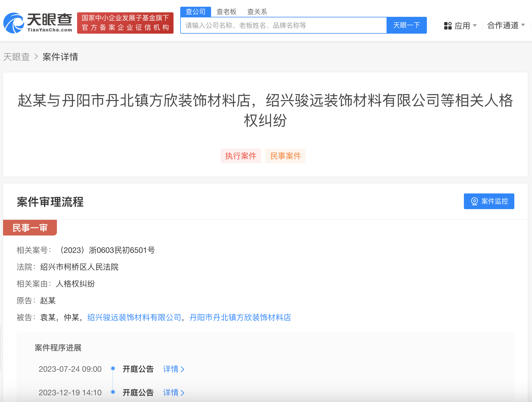Click the 案件监控 button
532x402 pixels.
(x=489, y=201)
